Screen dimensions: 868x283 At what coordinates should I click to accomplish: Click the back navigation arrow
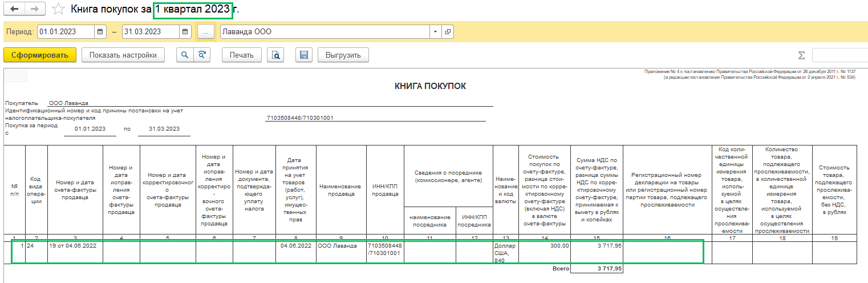point(14,9)
